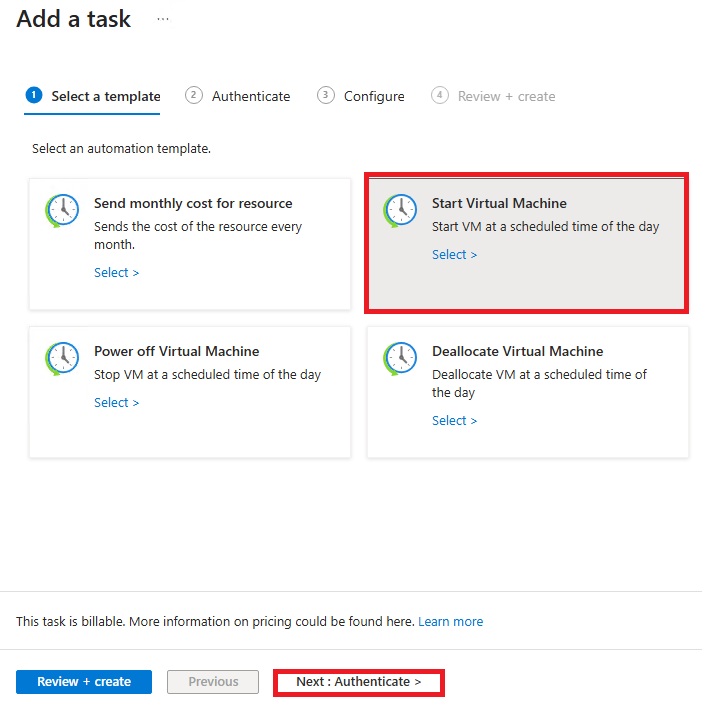Viewport: 710px width, 706px height.
Task: Open the Select a template tab
Action: [106, 97]
